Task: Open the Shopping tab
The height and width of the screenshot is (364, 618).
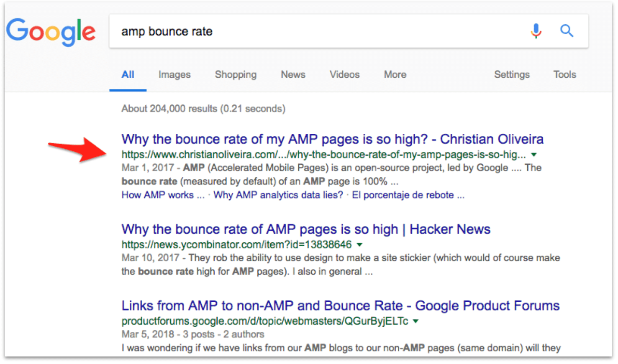Action: [x=236, y=75]
